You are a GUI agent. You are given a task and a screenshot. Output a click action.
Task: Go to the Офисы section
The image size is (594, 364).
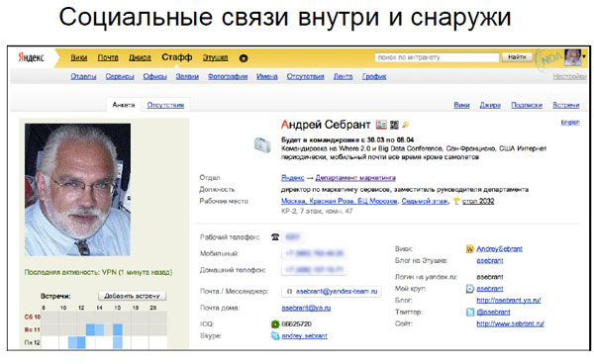155,76
